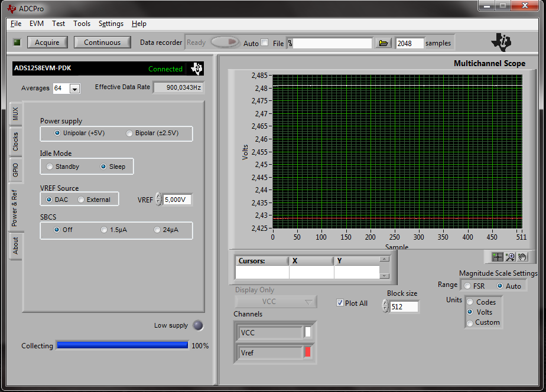546x392 pixels.
Task: Click the File path input field
Action: (333, 43)
